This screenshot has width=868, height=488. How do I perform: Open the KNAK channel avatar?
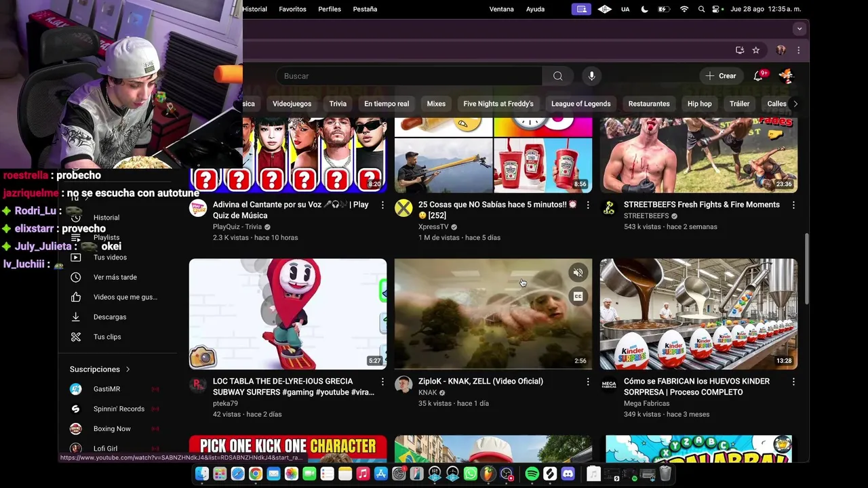coord(403,385)
